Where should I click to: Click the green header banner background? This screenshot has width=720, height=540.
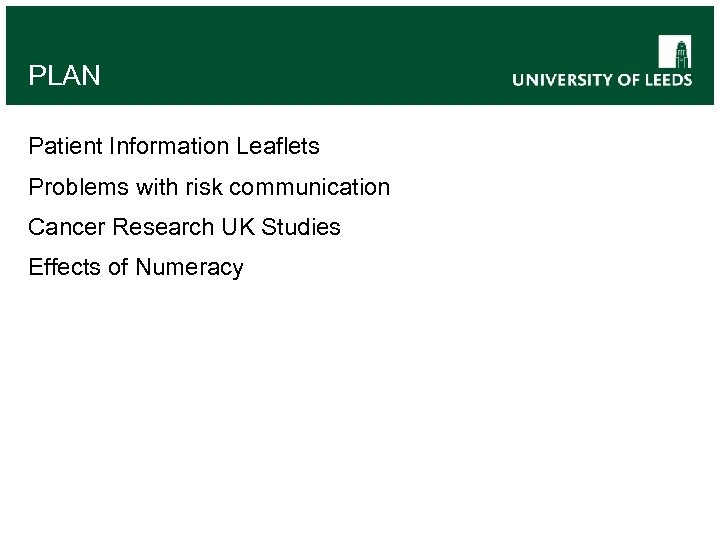click(300, 40)
